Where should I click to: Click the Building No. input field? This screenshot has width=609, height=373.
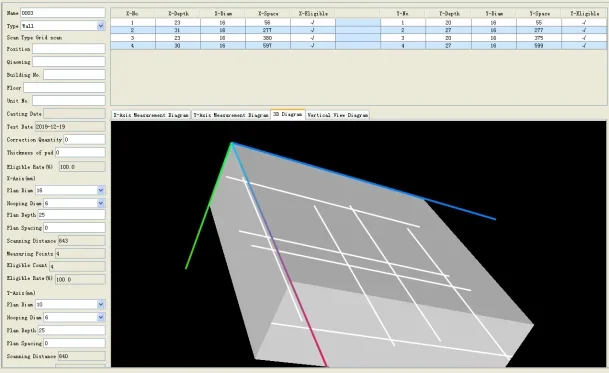74,75
